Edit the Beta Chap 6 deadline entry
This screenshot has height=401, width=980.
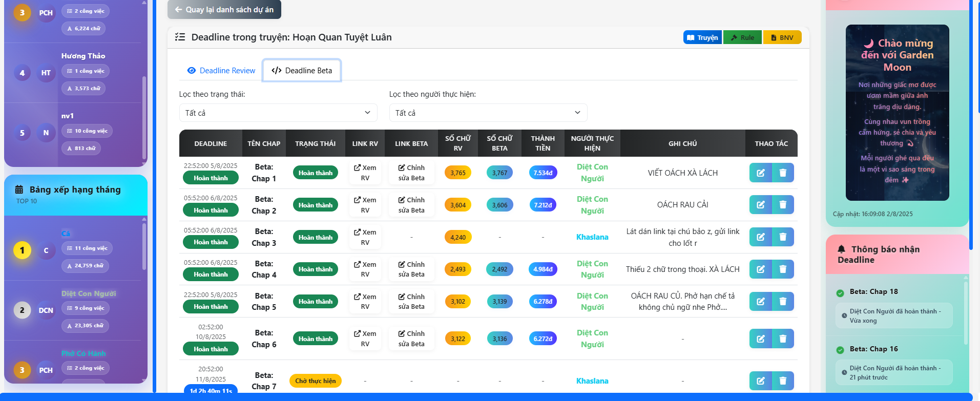(x=760, y=339)
